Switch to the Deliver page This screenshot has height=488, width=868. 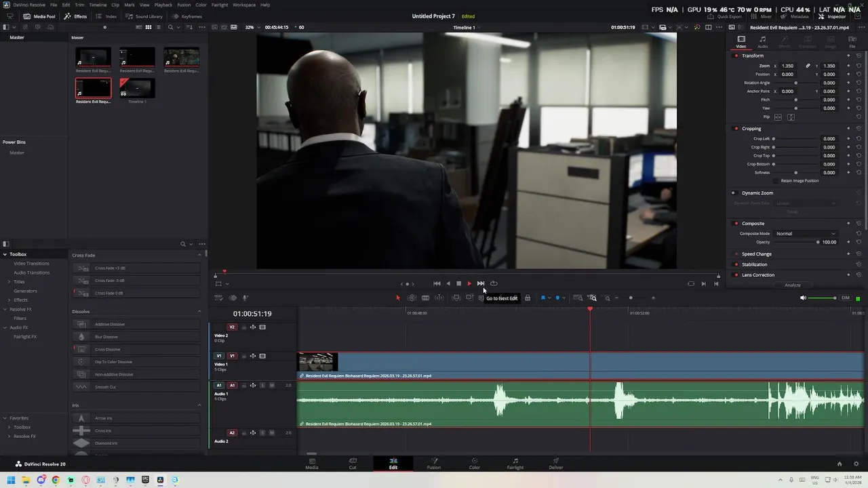(556, 464)
